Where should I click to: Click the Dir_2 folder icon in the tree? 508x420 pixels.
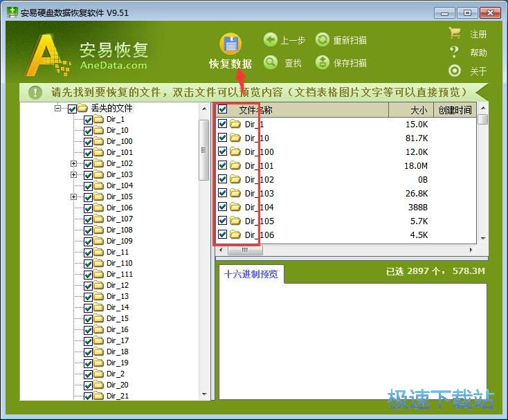pyautogui.click(x=98, y=374)
